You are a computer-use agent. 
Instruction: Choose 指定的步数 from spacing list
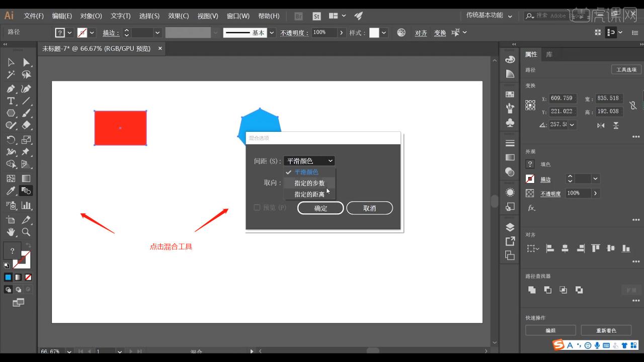pos(309,183)
